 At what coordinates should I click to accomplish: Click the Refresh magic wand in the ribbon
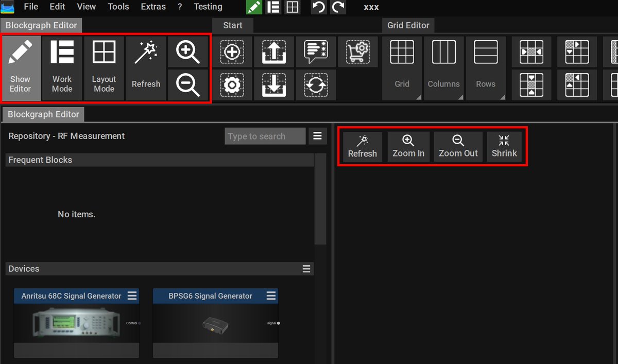[146, 68]
